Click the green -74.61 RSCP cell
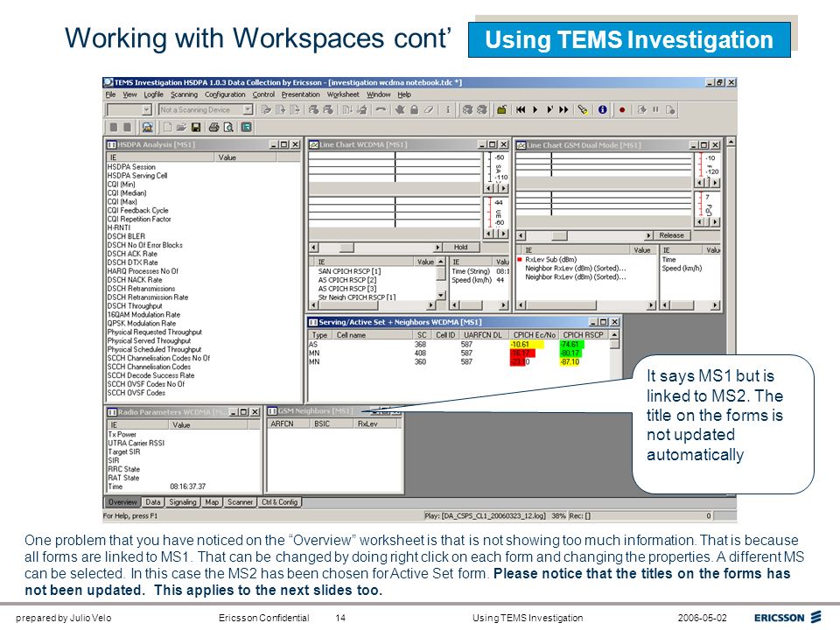The height and width of the screenshot is (630, 840). point(570,345)
